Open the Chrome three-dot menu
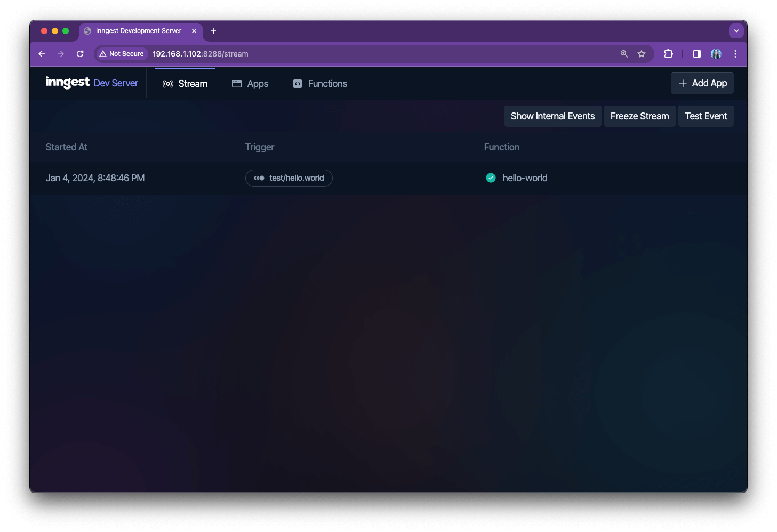Viewport: 777px width, 532px height. 735,54
